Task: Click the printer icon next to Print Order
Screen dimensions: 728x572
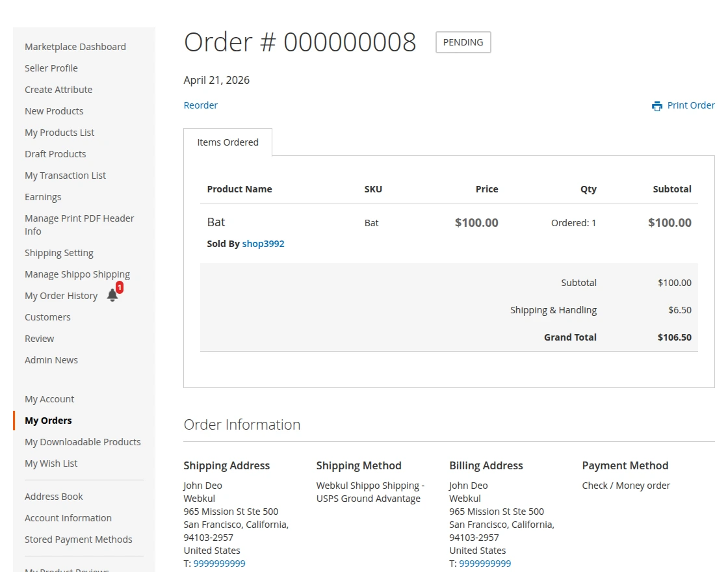Action: pyautogui.click(x=657, y=106)
